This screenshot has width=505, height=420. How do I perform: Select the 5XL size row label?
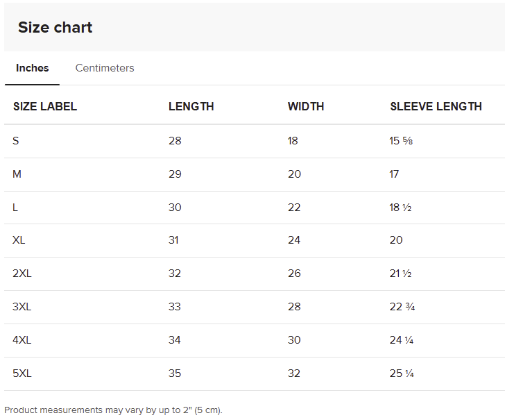pyautogui.click(x=22, y=373)
